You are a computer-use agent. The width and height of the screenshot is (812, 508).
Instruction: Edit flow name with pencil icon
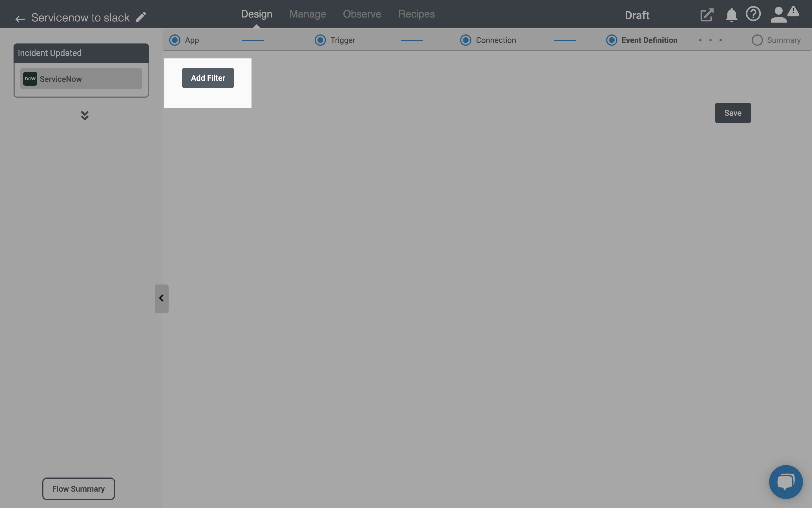141,17
